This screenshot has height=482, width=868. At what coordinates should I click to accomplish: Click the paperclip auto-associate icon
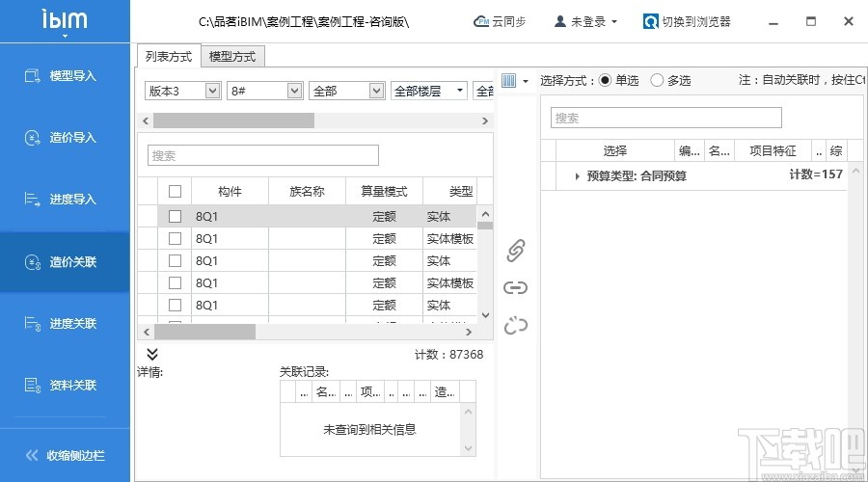515,250
